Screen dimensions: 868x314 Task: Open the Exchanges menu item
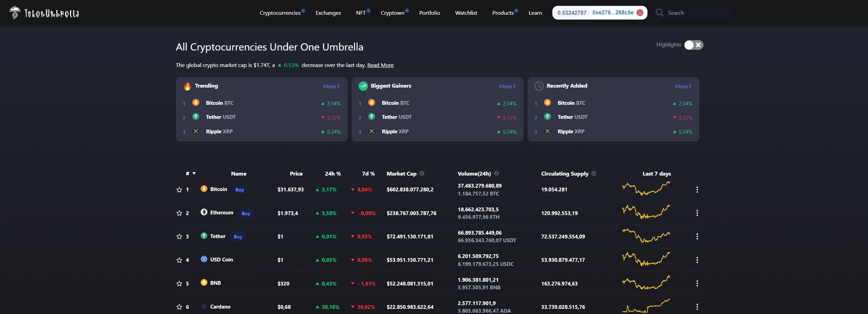[328, 13]
